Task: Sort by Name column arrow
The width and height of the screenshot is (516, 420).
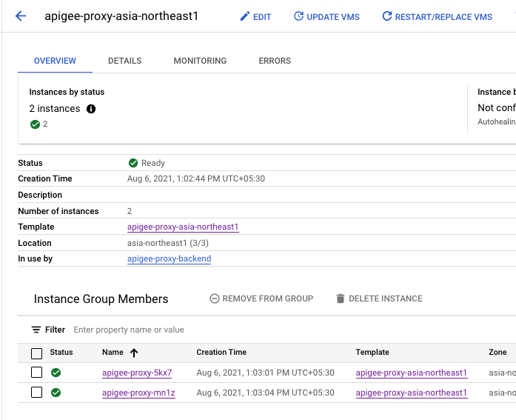Action: click(134, 353)
